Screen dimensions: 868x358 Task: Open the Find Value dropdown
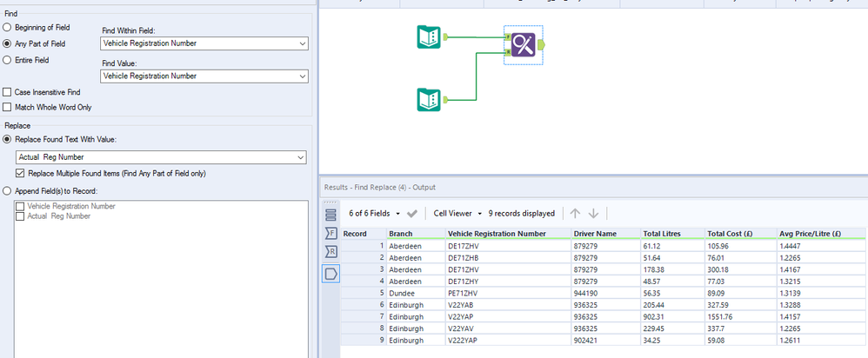(204, 76)
